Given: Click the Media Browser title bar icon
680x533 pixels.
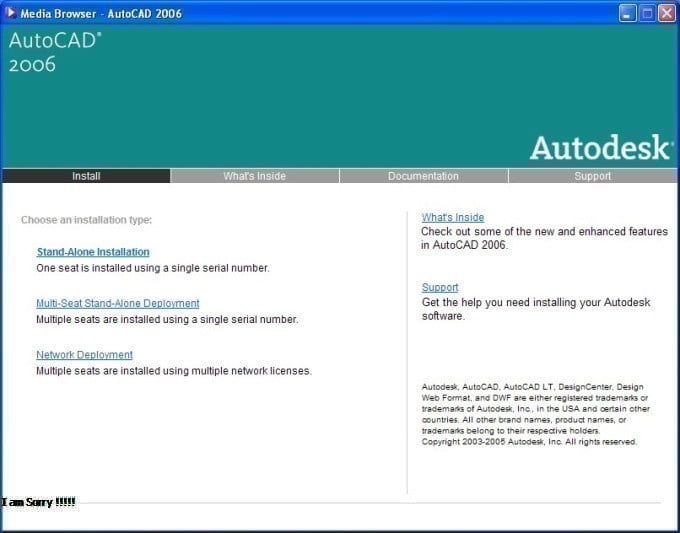Looking at the screenshot, I should (10, 13).
